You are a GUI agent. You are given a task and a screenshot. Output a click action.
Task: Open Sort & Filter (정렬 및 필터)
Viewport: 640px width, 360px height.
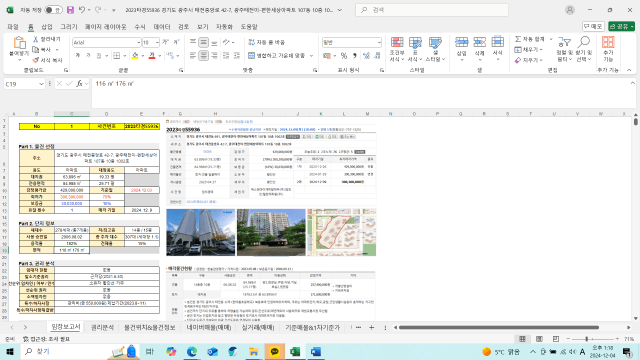pos(564,49)
